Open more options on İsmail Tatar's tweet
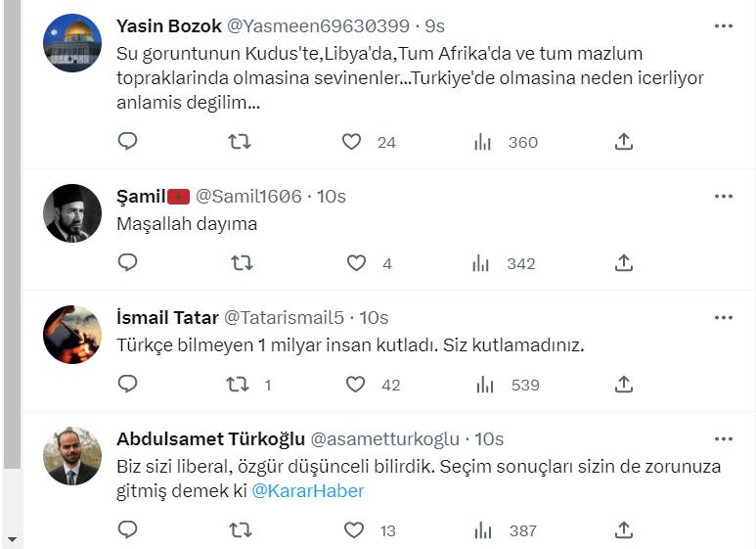The image size is (756, 549). (724, 317)
